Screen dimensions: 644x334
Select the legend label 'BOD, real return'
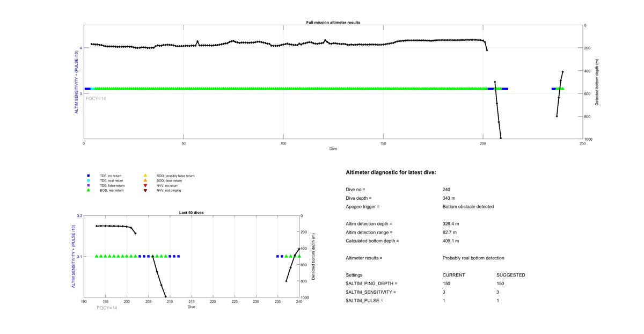pos(112,190)
